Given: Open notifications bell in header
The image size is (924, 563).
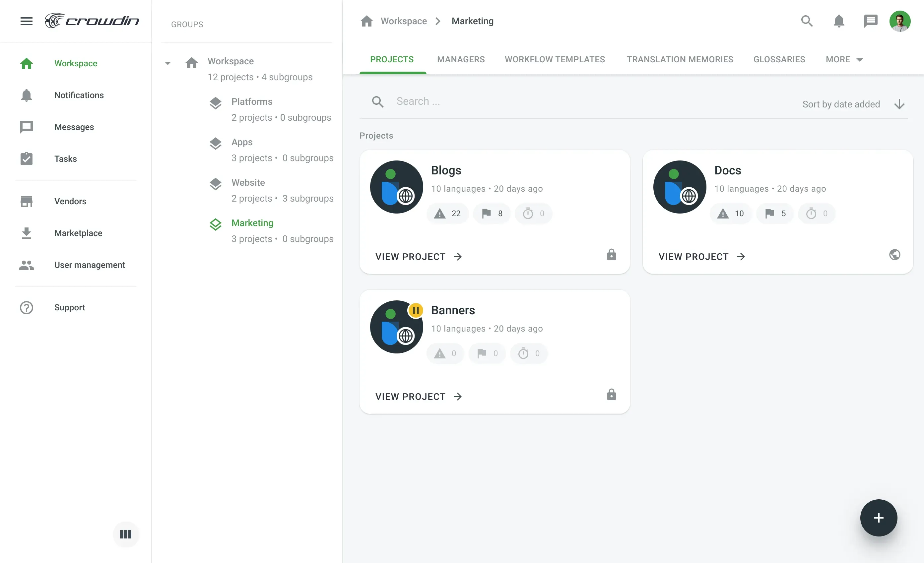Looking at the screenshot, I should [838, 21].
